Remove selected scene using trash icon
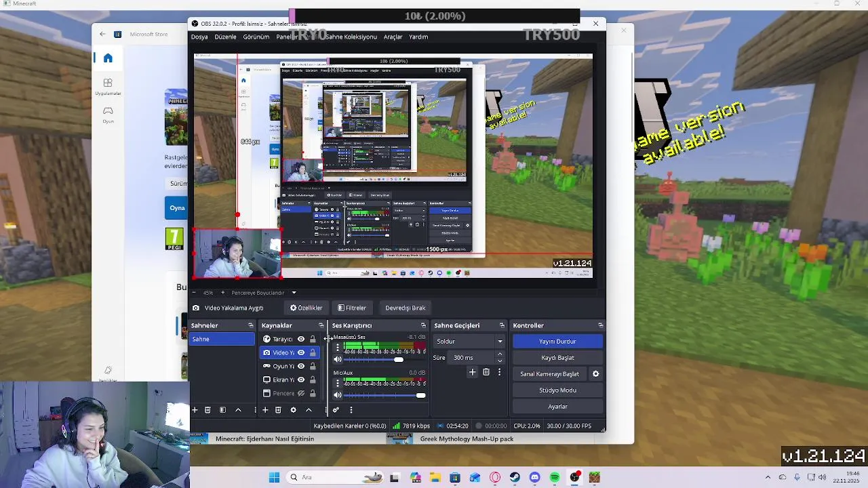Image resolution: width=868 pixels, height=488 pixels. click(x=208, y=410)
